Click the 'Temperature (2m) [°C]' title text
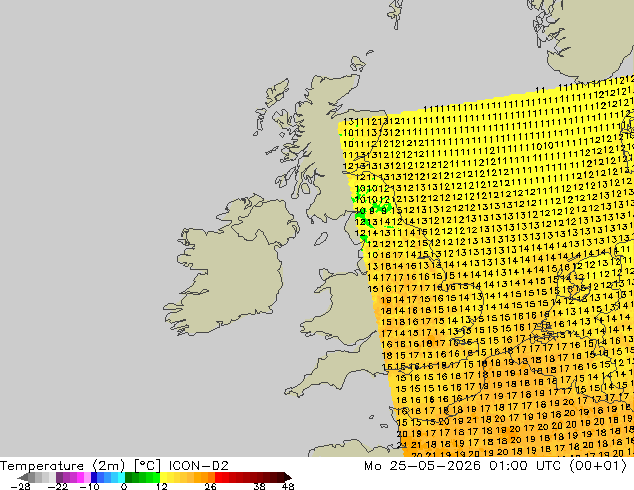This screenshot has height=490, width=634. [x=80, y=466]
